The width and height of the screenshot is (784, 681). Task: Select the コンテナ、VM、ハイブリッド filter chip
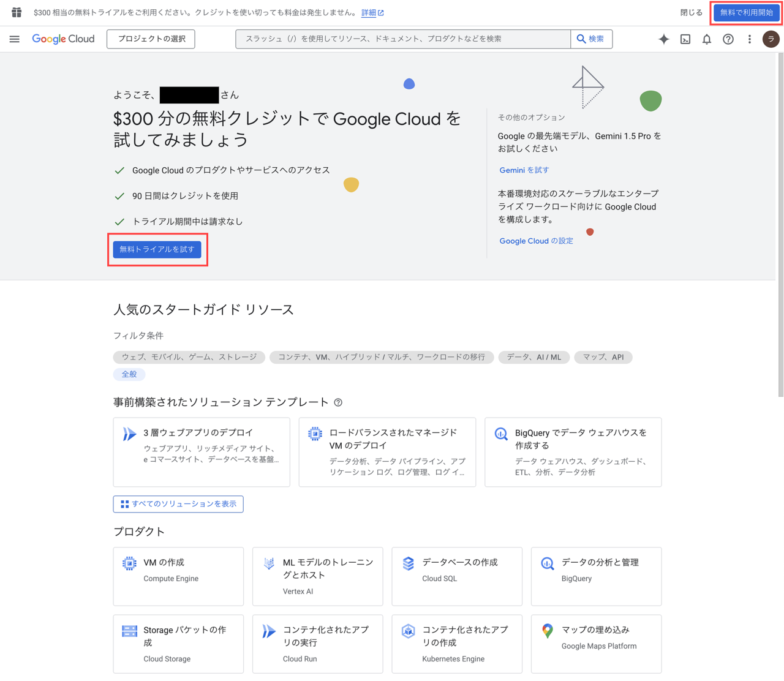(382, 357)
